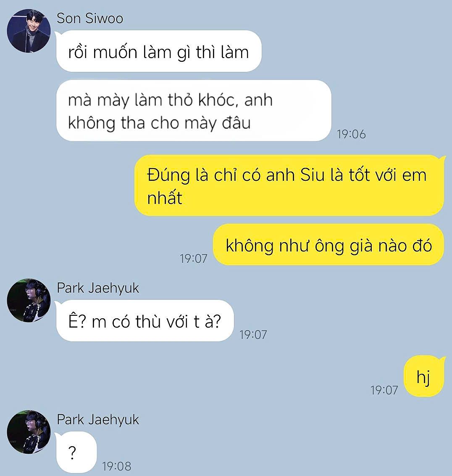The height and width of the screenshot is (476, 452).
Task: Select the "Ê? m có thù với t à?" message
Action: pyautogui.click(x=145, y=321)
